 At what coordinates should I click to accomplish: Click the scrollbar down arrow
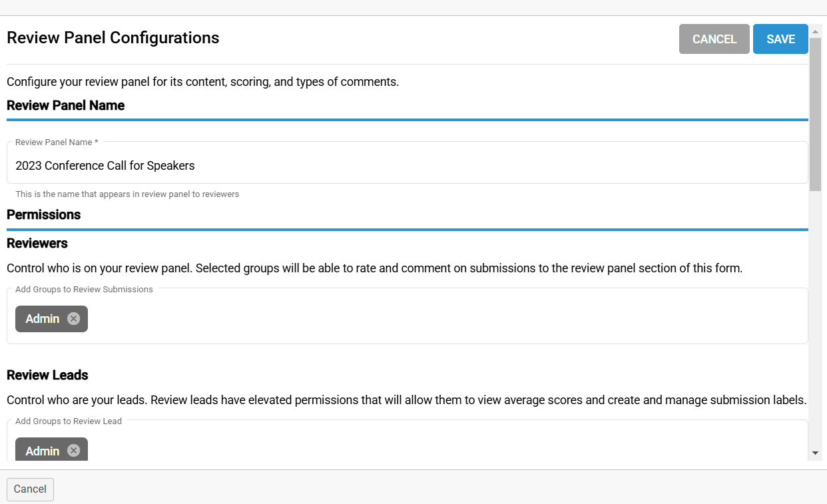click(x=816, y=453)
